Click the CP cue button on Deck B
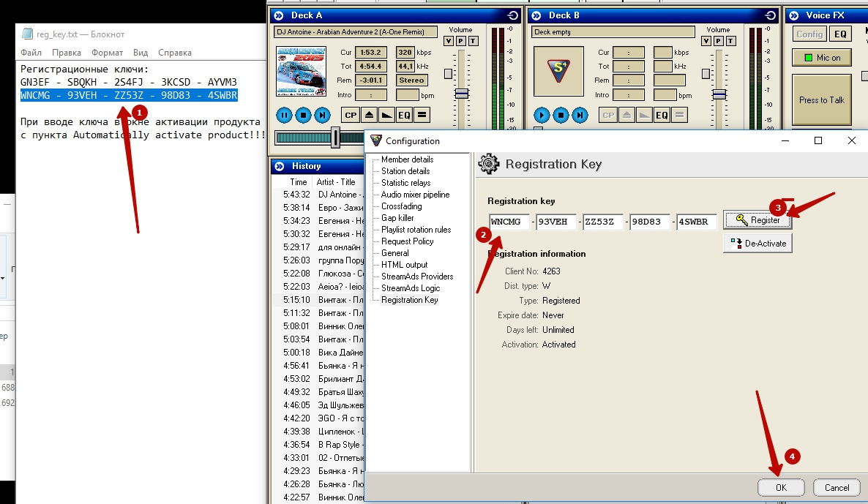 tap(608, 115)
